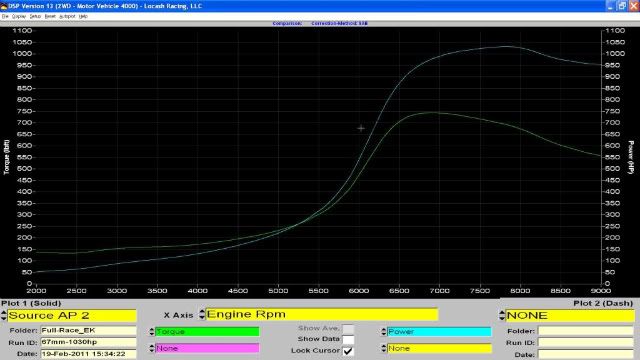Click the stepper arrows beside yellow None field
This screenshot has height=360, width=640.
(x=384, y=348)
